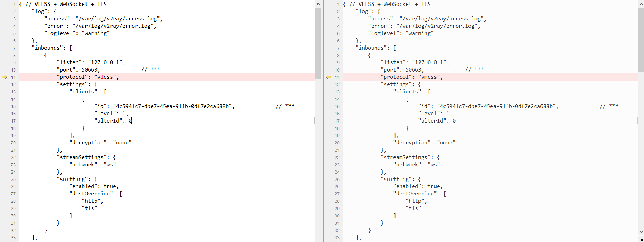The width and height of the screenshot is (644, 242).
Task: Select the highlighted "vmess" protocol line in right pane
Action: coord(411,77)
